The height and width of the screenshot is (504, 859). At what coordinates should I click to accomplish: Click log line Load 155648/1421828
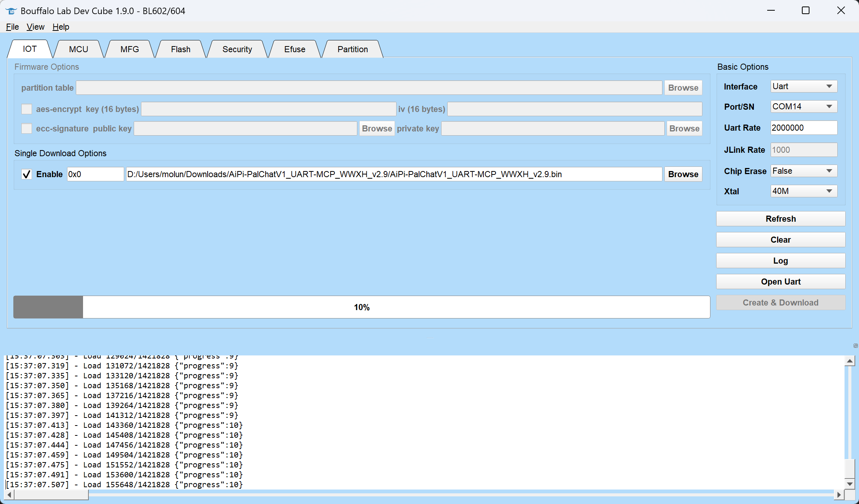coord(124,485)
